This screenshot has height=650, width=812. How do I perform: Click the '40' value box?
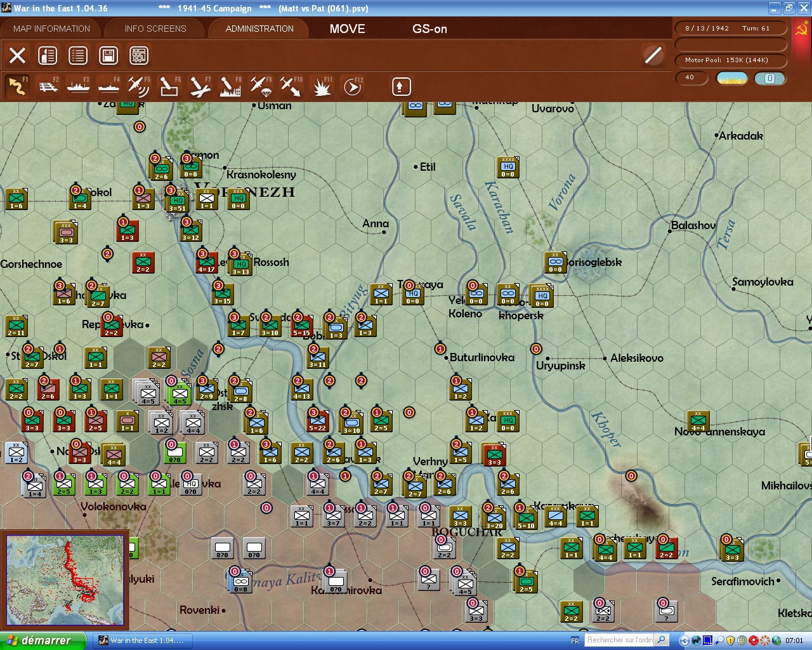coord(693,78)
